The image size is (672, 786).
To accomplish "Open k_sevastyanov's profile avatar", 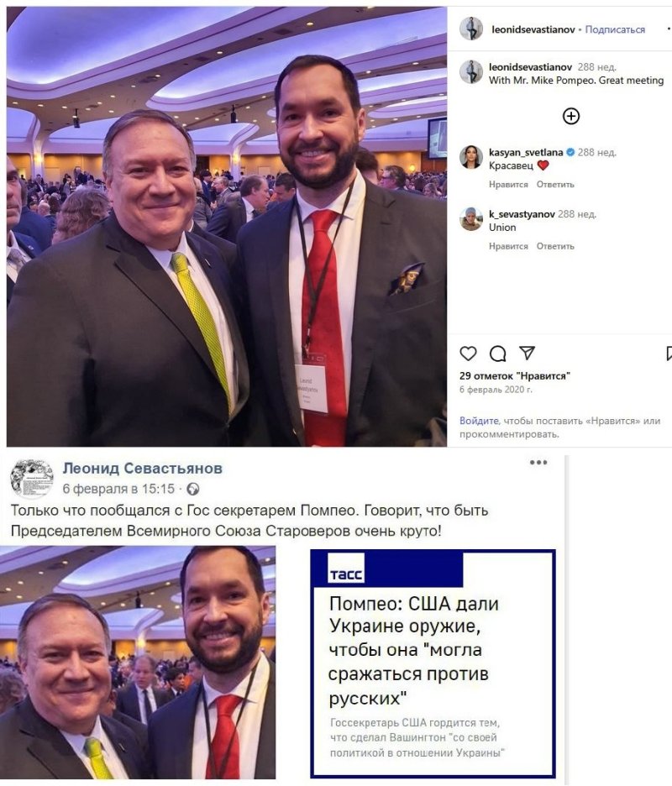I will [471, 219].
